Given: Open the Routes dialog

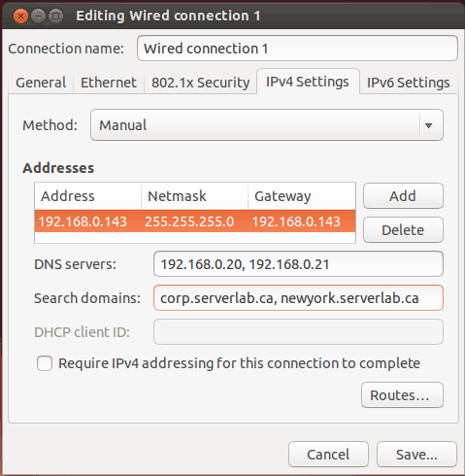Looking at the screenshot, I should [x=402, y=395].
